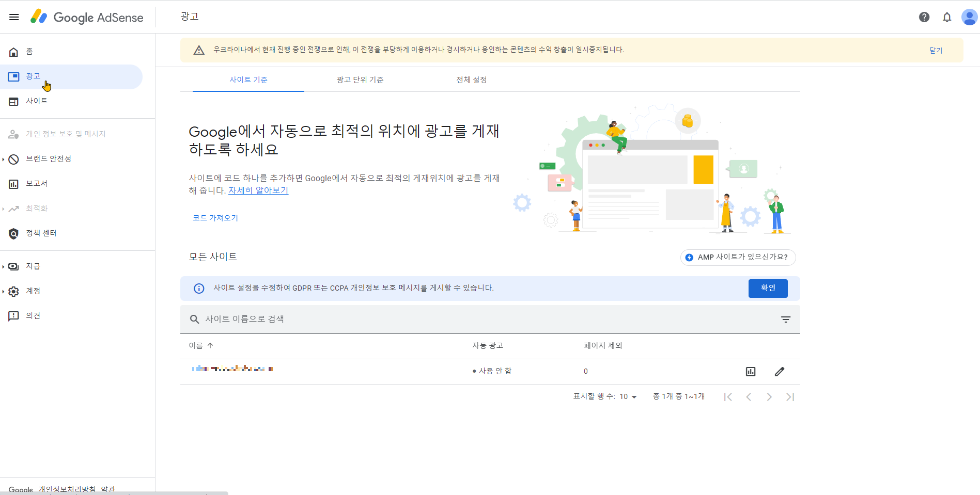The image size is (980, 495).
Task: Expand the 브랜드 안전성 submenu arrow
Action: coord(3,159)
